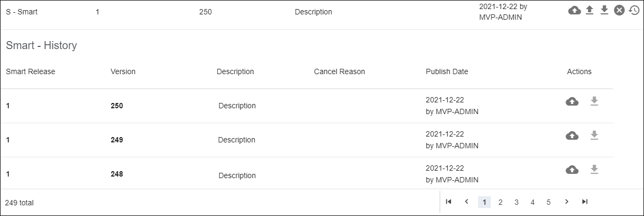The width and height of the screenshot is (644, 216).
Task: Click cloud upload icon for version 248
Action: coord(572,170)
